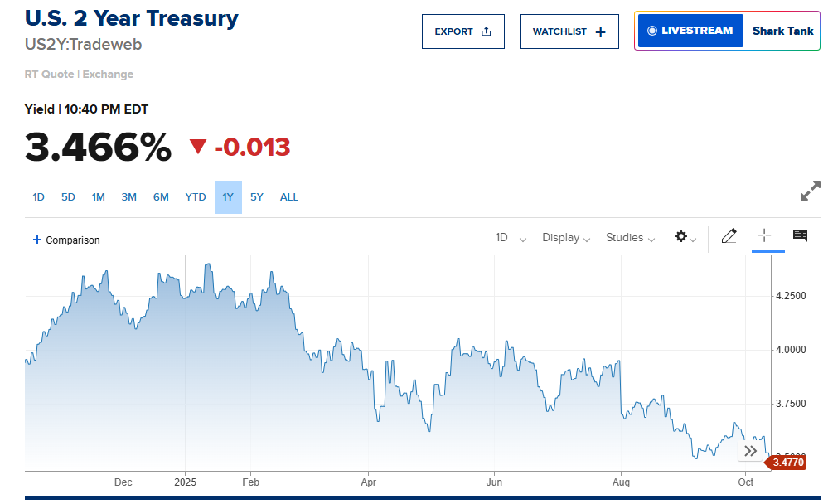Viewport: 828px width, 504px height.
Task: Switch to the ALL range
Action: click(289, 197)
